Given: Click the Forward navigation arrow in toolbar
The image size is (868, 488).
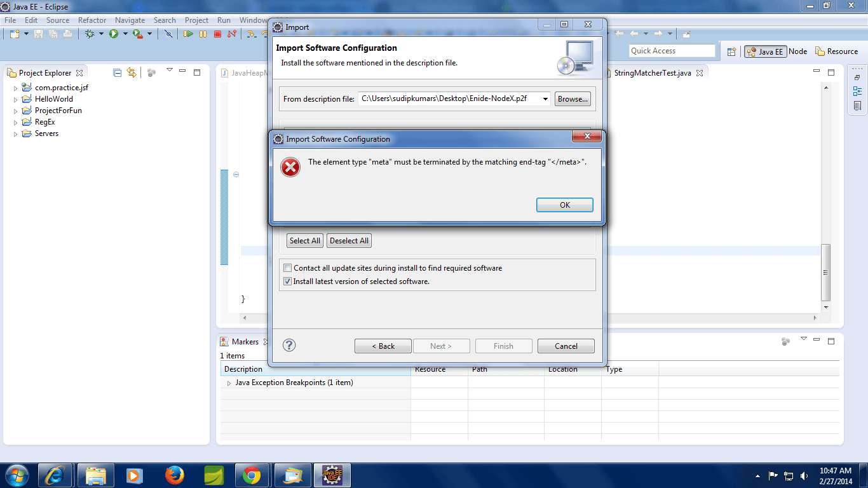Looking at the screenshot, I should (x=658, y=34).
